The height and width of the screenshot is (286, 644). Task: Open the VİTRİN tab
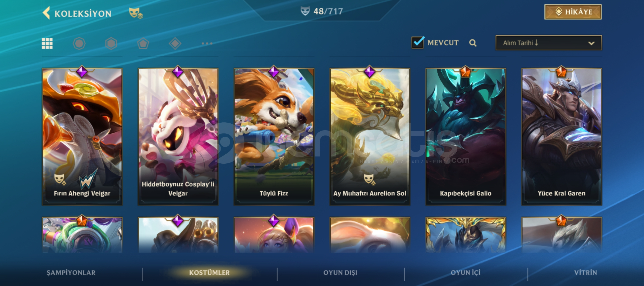click(586, 273)
